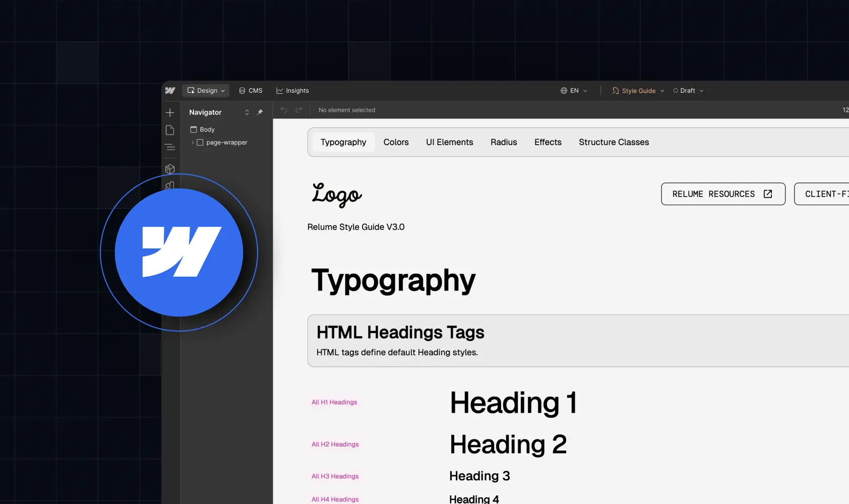
Task: Expand the page-wrapper tree node
Action: point(193,143)
